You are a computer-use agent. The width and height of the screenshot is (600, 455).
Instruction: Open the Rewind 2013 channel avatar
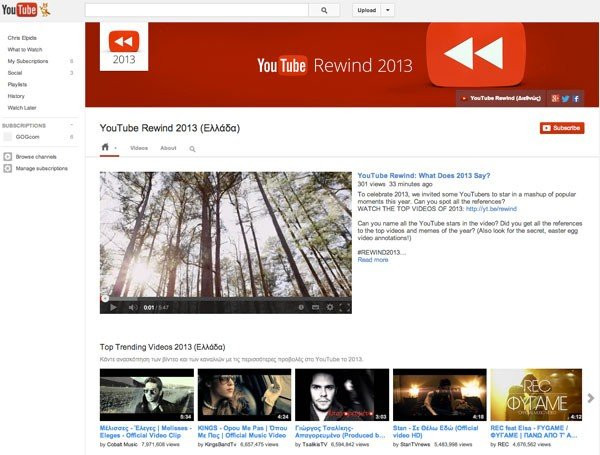pos(124,47)
